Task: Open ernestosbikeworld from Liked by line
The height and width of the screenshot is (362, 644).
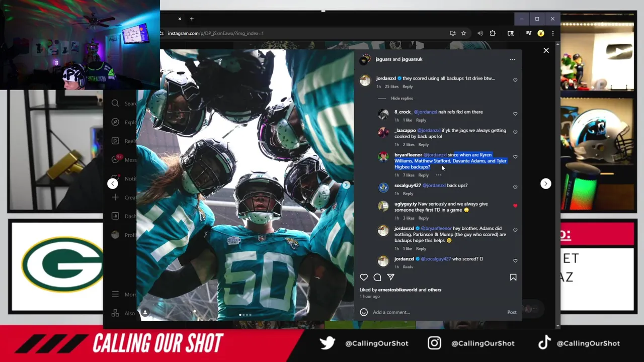Action: (x=397, y=290)
